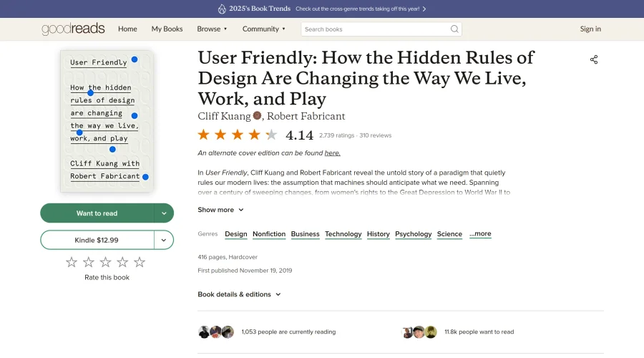Click the 2,739 ratings text

336,135
